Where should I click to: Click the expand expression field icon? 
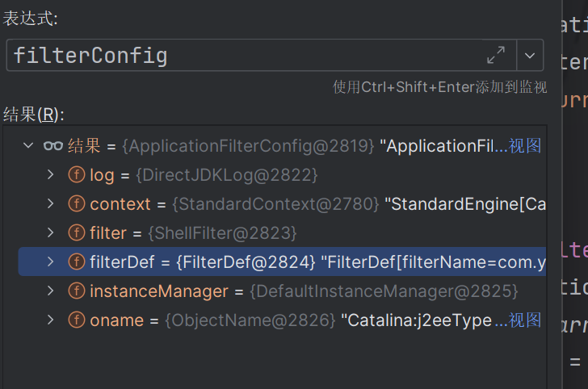click(x=496, y=56)
